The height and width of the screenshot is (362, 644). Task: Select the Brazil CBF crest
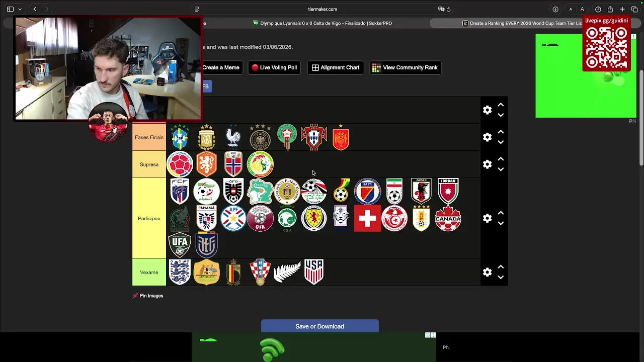pyautogui.click(x=180, y=137)
